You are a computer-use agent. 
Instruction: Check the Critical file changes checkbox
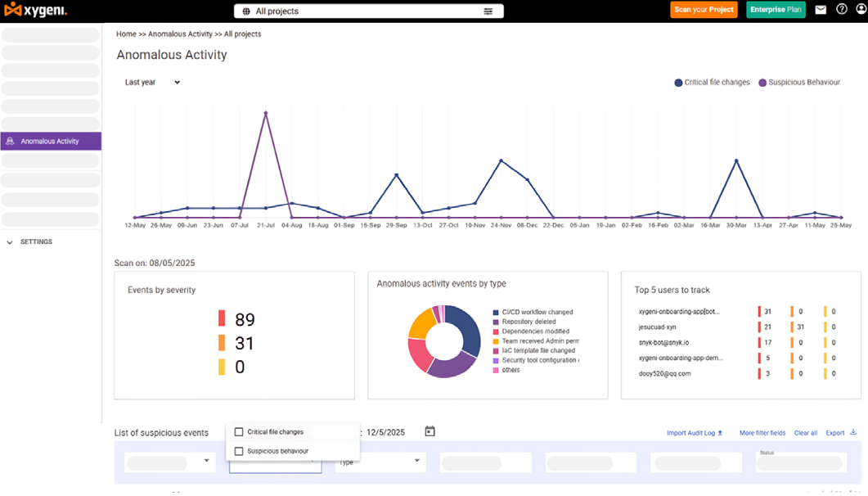coord(239,432)
